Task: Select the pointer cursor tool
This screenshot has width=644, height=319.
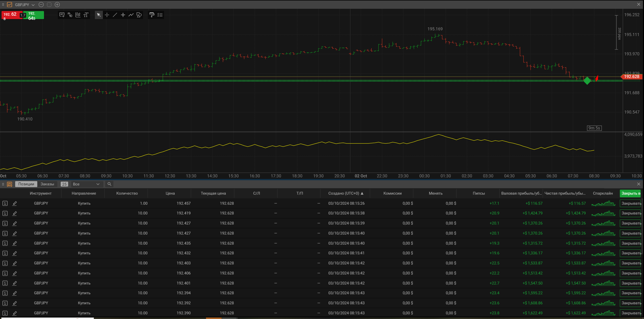Action: tap(99, 15)
